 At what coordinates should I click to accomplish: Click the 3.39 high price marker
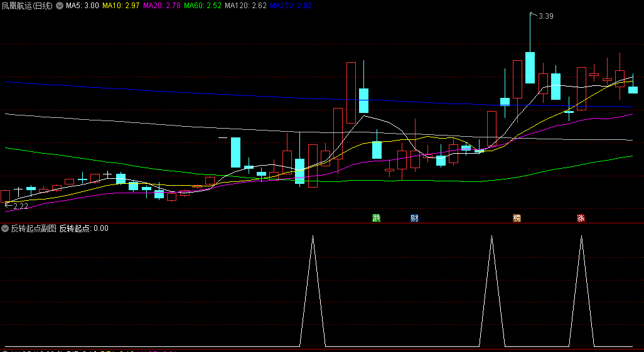tap(545, 16)
